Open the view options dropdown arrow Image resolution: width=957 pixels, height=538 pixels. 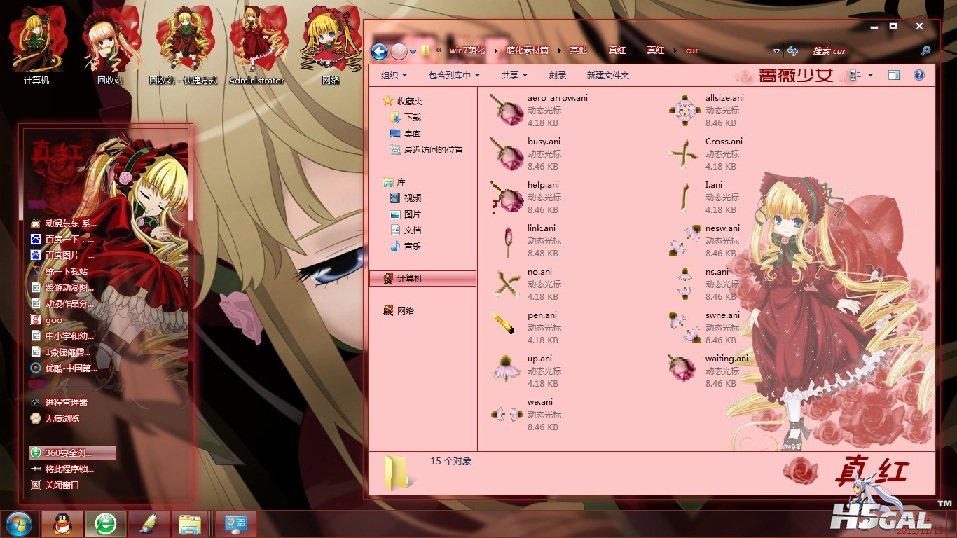(x=870, y=75)
